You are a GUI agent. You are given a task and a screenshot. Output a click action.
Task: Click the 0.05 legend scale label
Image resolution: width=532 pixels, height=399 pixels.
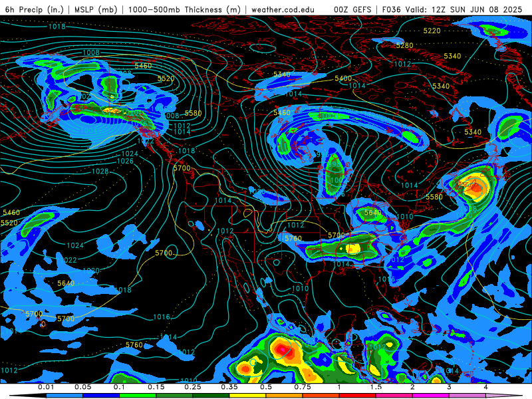[82, 387]
